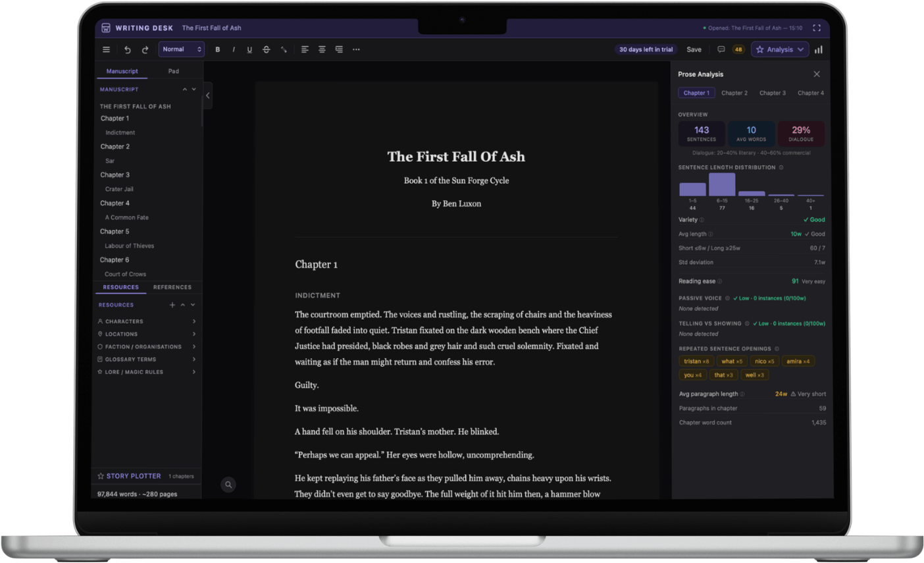Toggle underline formatting

[249, 49]
